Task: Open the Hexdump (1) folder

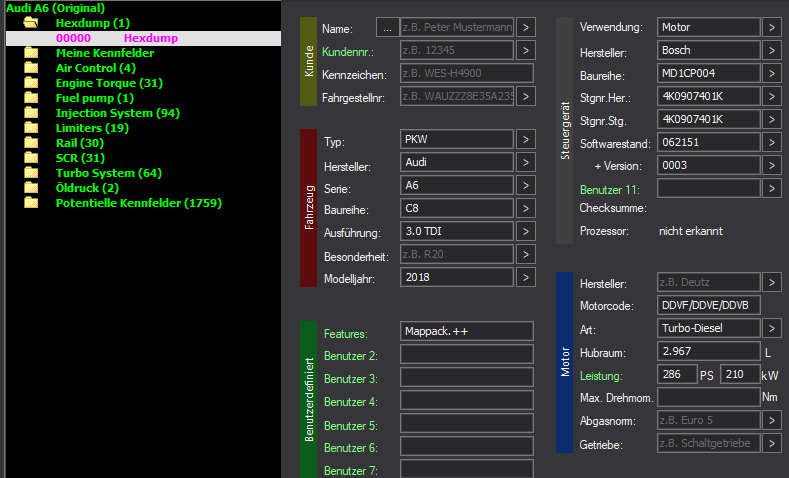Action: (x=93, y=23)
